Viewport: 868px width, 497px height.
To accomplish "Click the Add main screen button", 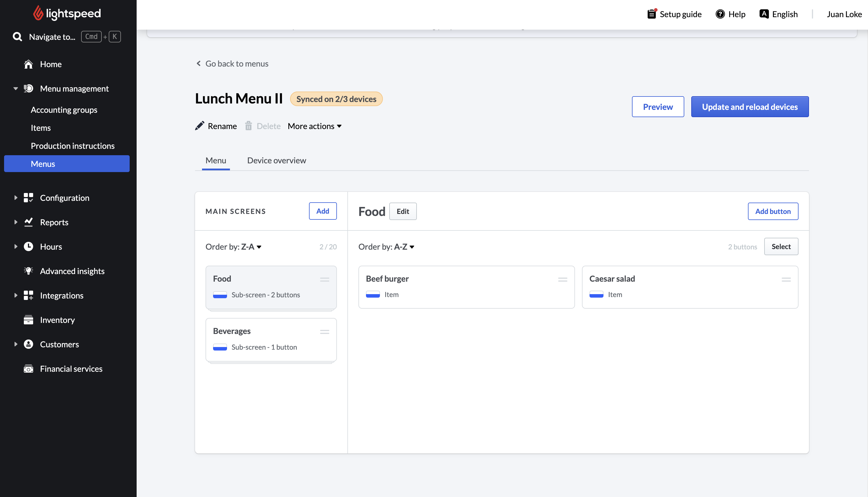I will [x=323, y=211].
